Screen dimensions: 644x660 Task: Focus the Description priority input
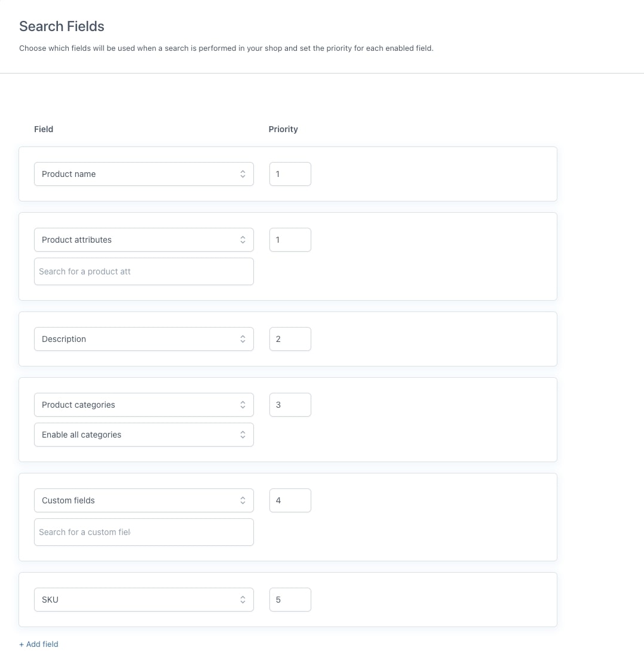click(290, 339)
